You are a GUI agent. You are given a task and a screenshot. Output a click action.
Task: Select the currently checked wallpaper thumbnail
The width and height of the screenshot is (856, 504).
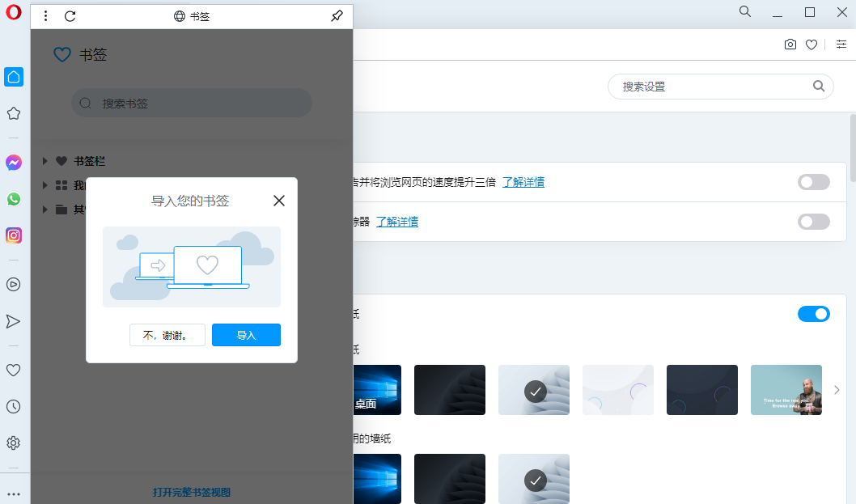pyautogui.click(x=534, y=389)
